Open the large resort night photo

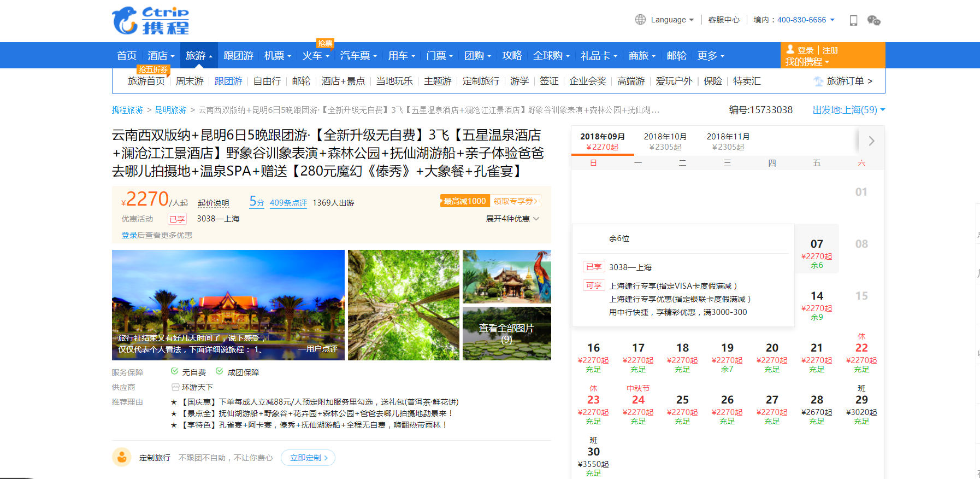[x=228, y=305]
